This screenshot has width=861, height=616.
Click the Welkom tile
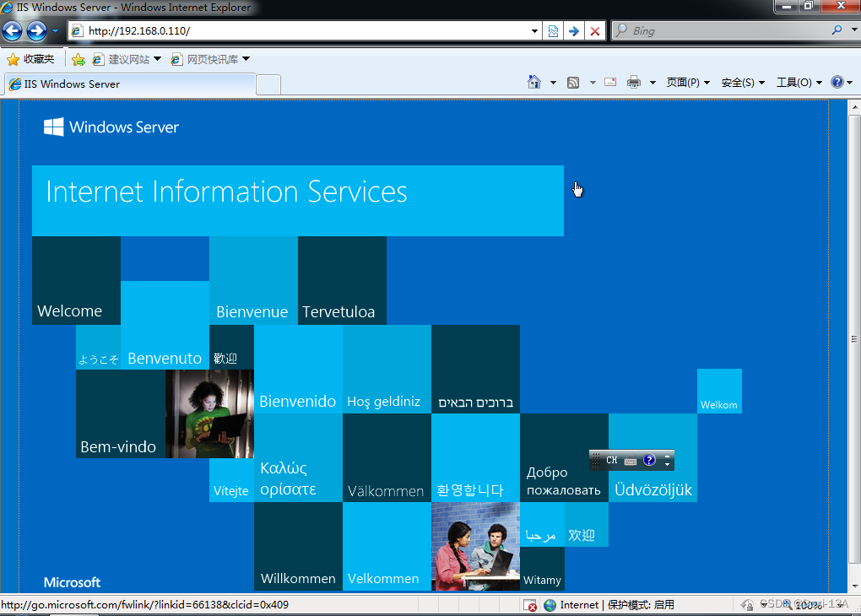tap(719, 391)
